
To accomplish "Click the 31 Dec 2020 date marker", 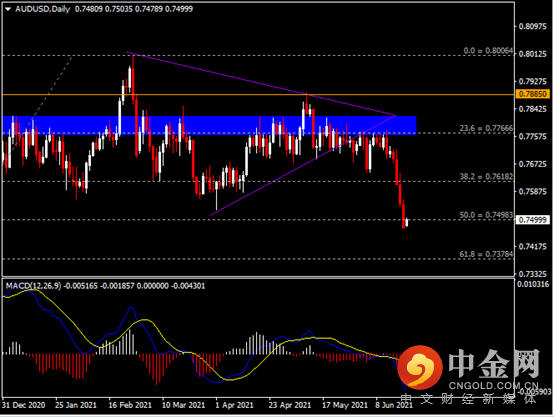I will [24, 405].
